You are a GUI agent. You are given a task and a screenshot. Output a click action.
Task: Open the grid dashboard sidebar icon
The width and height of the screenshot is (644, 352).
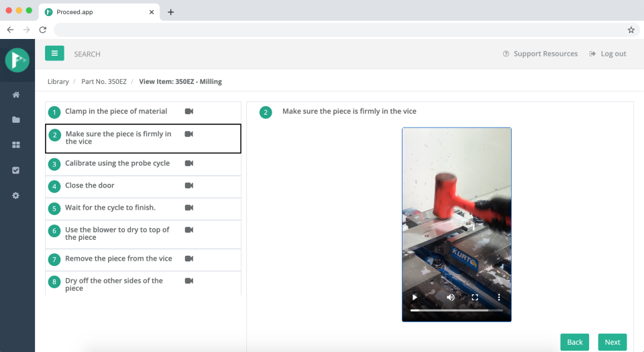click(x=16, y=144)
